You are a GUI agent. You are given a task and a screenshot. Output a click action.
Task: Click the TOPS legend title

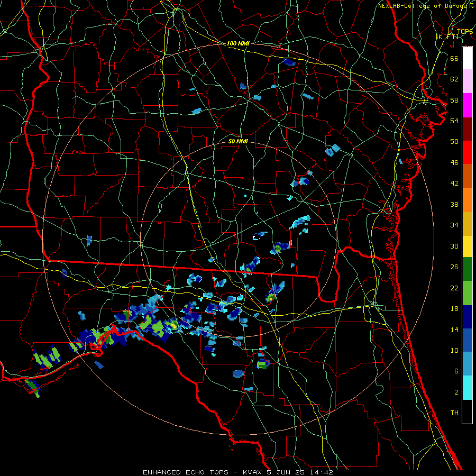click(465, 32)
